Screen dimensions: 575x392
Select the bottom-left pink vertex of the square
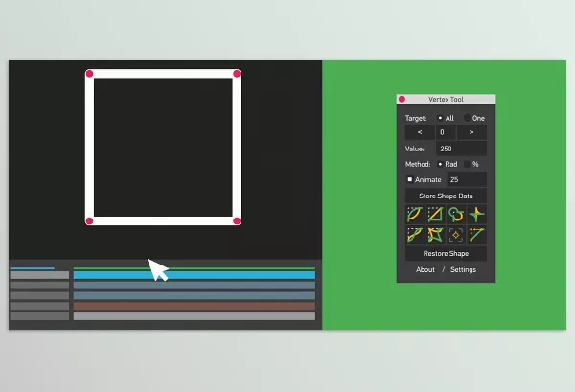(x=89, y=220)
